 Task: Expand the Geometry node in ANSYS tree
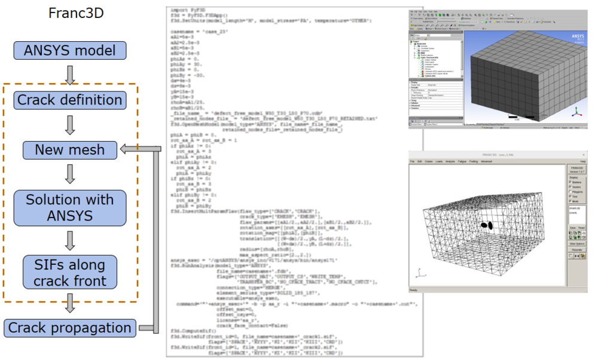414,46
